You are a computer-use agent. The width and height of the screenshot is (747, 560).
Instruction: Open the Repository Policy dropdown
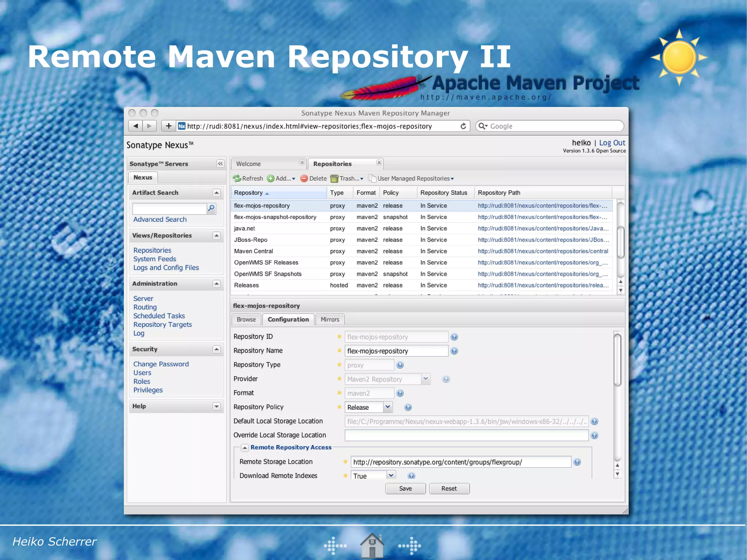tap(388, 407)
